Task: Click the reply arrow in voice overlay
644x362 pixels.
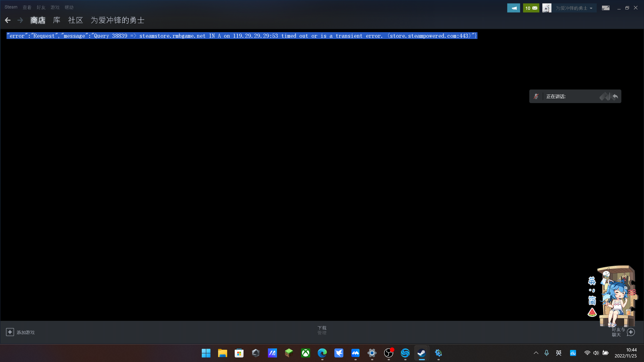Action: (615, 96)
